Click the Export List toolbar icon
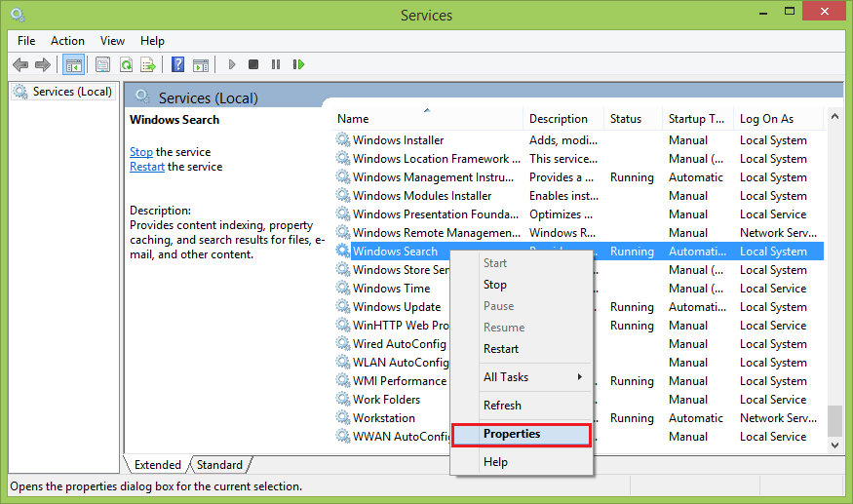Screen dimensions: 853x504 (x=148, y=64)
